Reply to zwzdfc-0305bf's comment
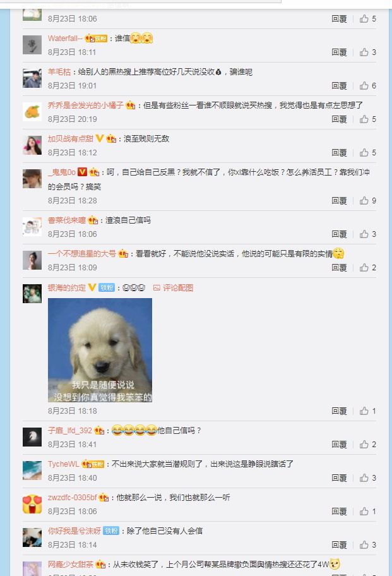This screenshot has width=392, height=576. pos(339,512)
